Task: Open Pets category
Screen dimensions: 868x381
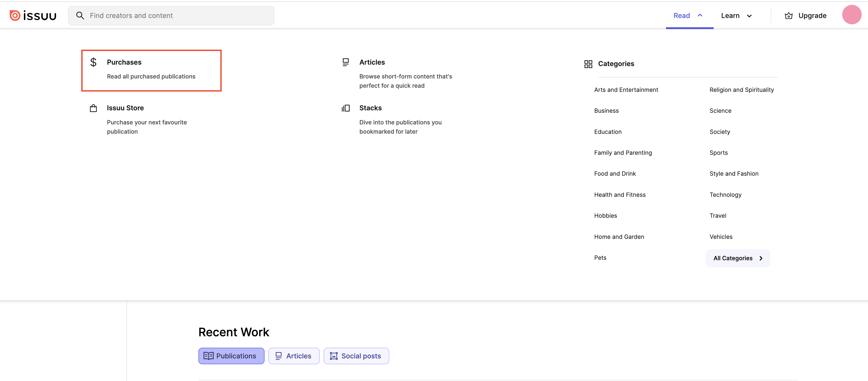Action: pyautogui.click(x=600, y=258)
